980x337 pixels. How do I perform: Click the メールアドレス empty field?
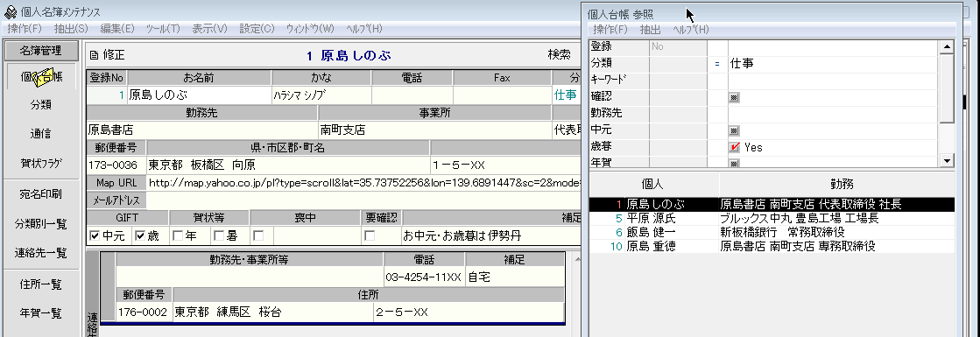pyautogui.click(x=364, y=200)
